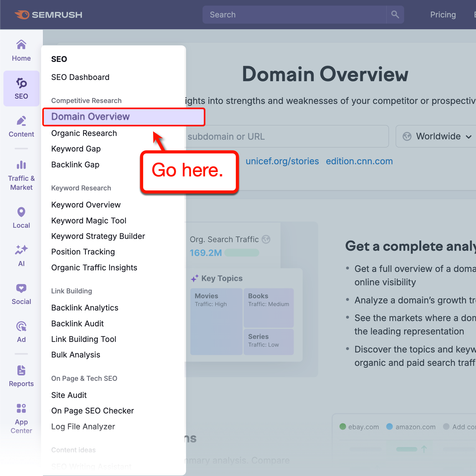Return Home using the sidebar house icon
This screenshot has width=476, height=476.
(x=21, y=50)
